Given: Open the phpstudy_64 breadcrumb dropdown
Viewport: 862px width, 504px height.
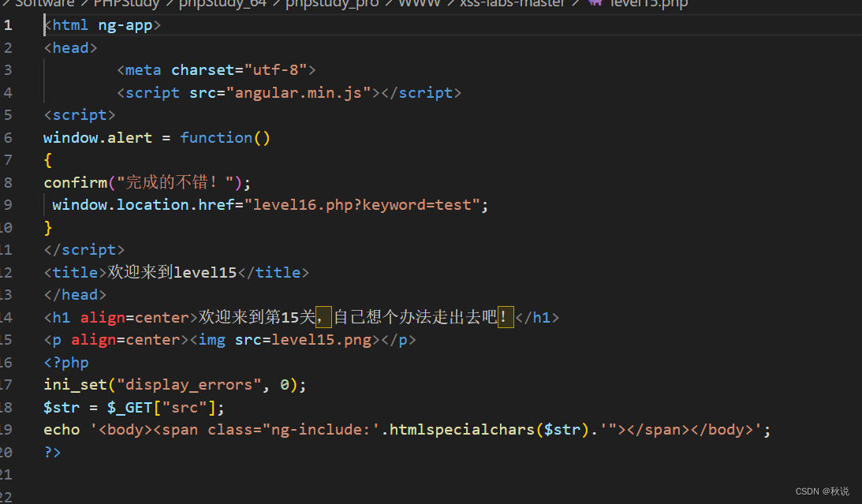Looking at the screenshot, I should click(223, 4).
